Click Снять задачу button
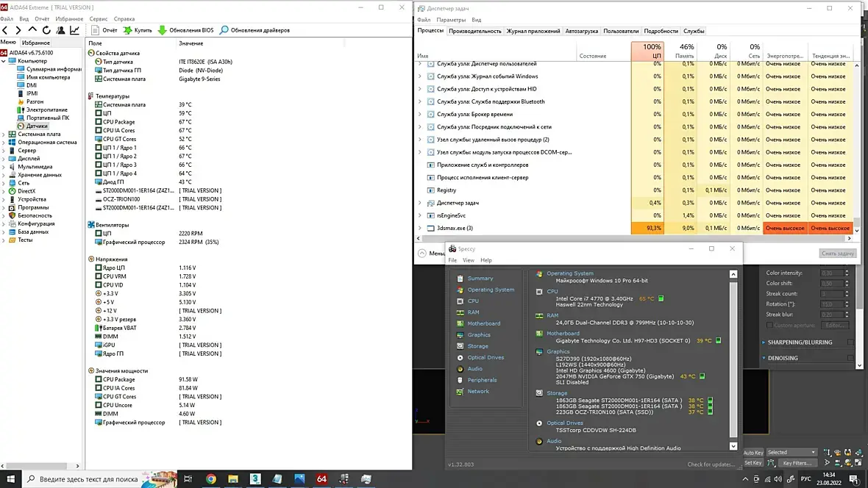 pyautogui.click(x=838, y=254)
